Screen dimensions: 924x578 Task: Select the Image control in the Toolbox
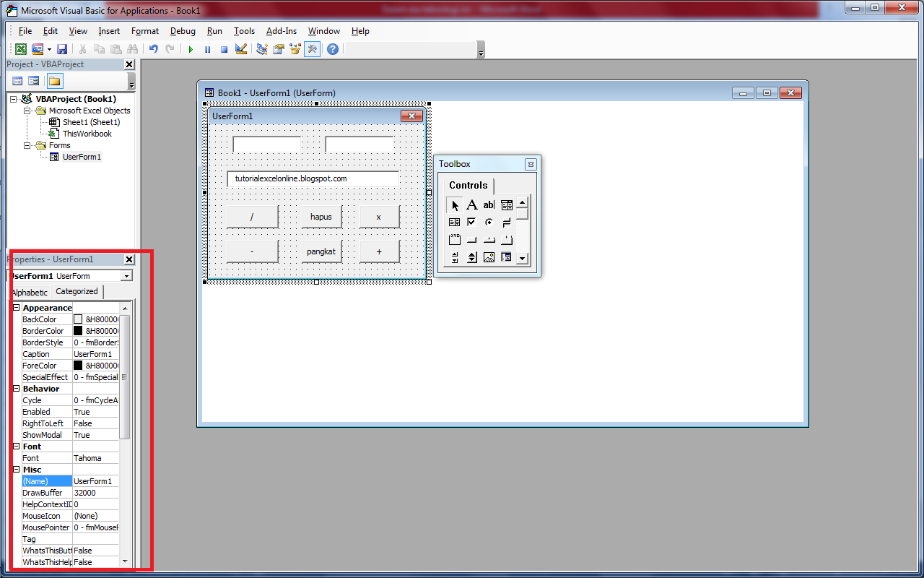(x=489, y=257)
